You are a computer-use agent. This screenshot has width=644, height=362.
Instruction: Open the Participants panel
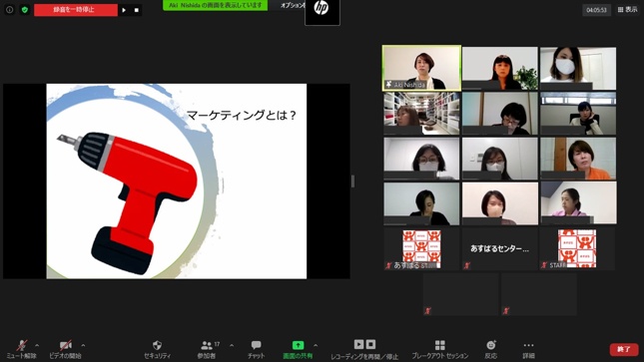click(207, 350)
